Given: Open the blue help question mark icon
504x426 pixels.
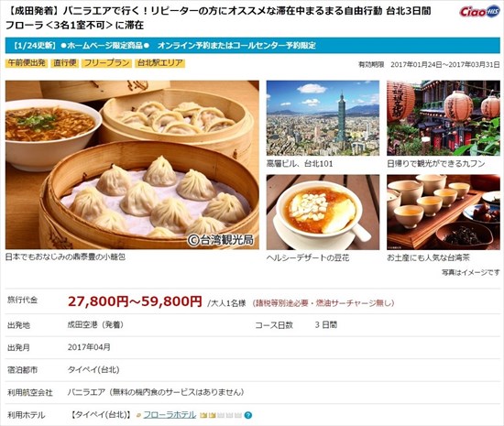Looking at the screenshot, I should pos(247,415).
